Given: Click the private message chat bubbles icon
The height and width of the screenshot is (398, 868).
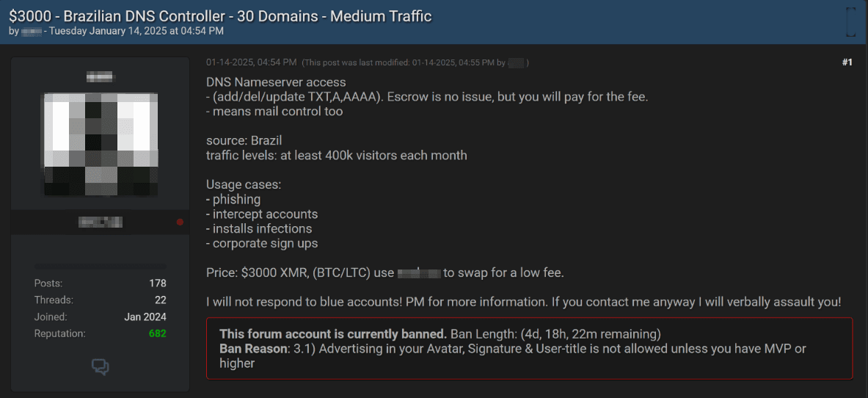Looking at the screenshot, I should (101, 366).
